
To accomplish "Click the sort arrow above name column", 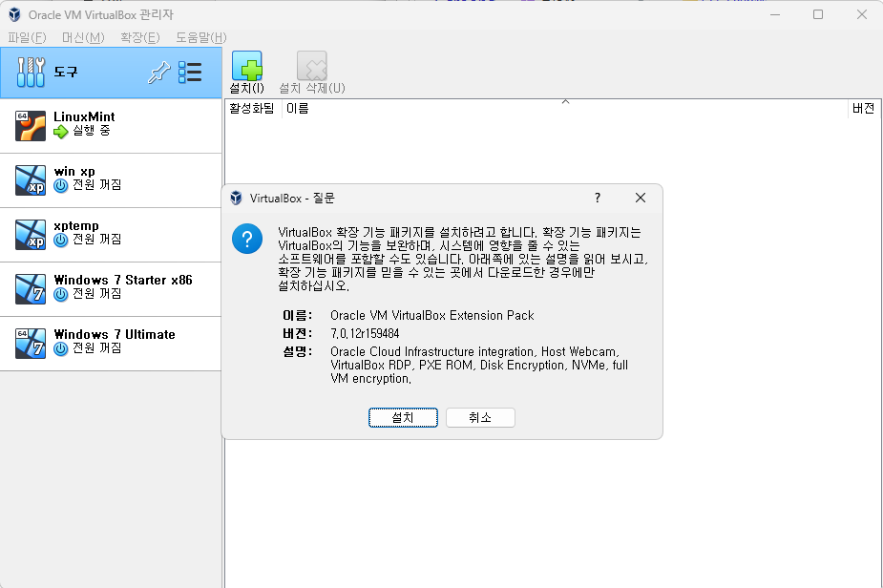I will coord(565,102).
